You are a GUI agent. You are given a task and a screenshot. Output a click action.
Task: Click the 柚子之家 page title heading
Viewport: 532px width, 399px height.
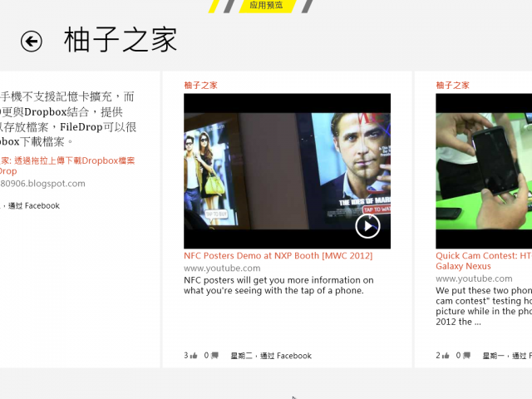(121, 40)
